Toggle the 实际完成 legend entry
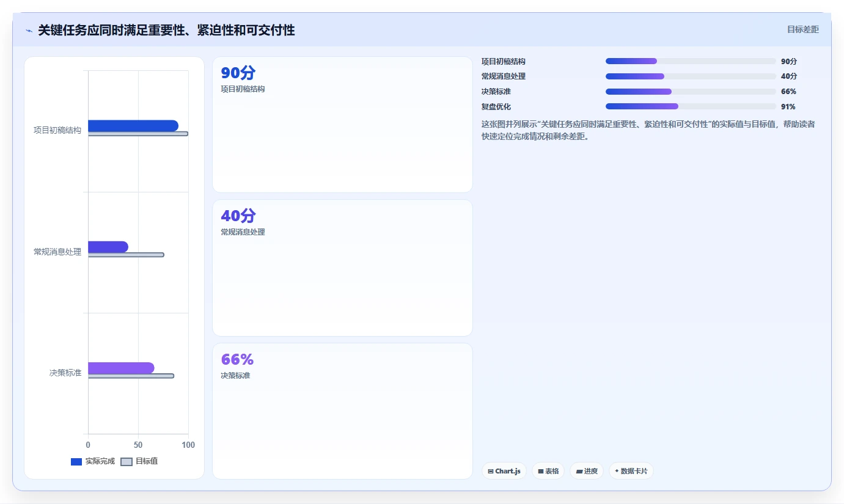Screen dimensions: 844x504 [x=93, y=461]
